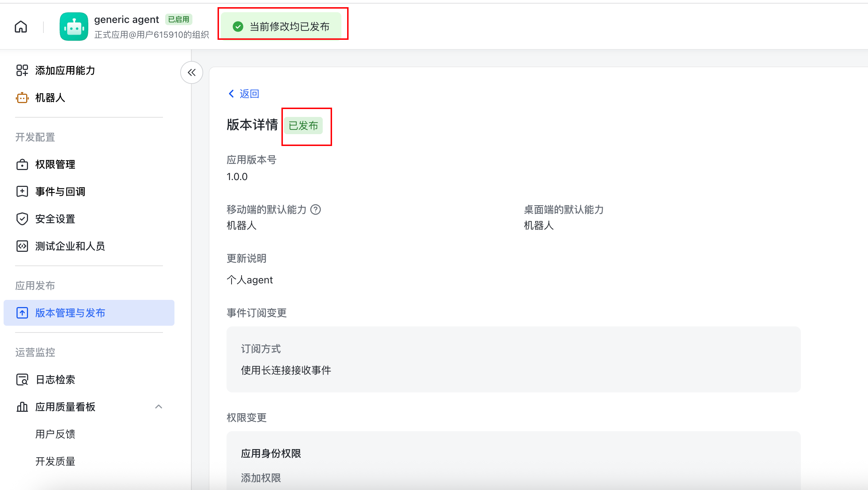Open 安全设置 shield item
The width and height of the screenshot is (868, 490).
(55, 219)
